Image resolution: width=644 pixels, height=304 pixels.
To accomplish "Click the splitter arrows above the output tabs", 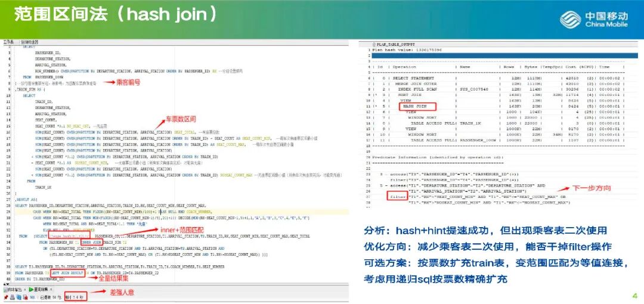I will pyautogui.click(x=6, y=284).
